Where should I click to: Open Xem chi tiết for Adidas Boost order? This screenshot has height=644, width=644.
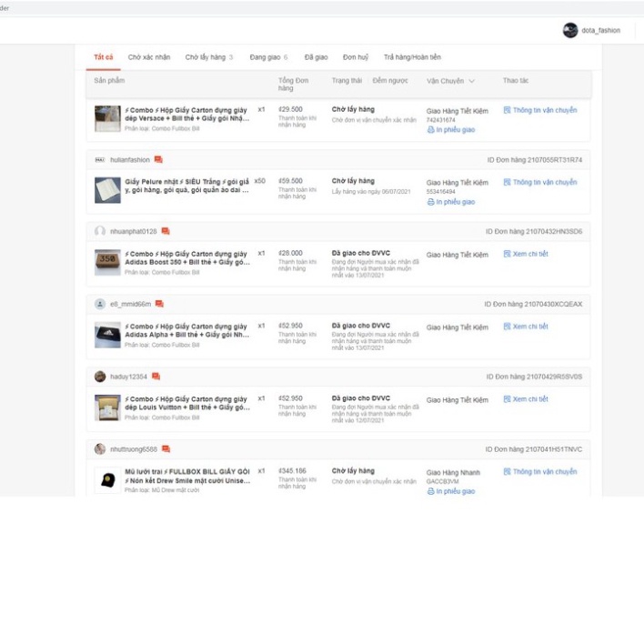(526, 254)
